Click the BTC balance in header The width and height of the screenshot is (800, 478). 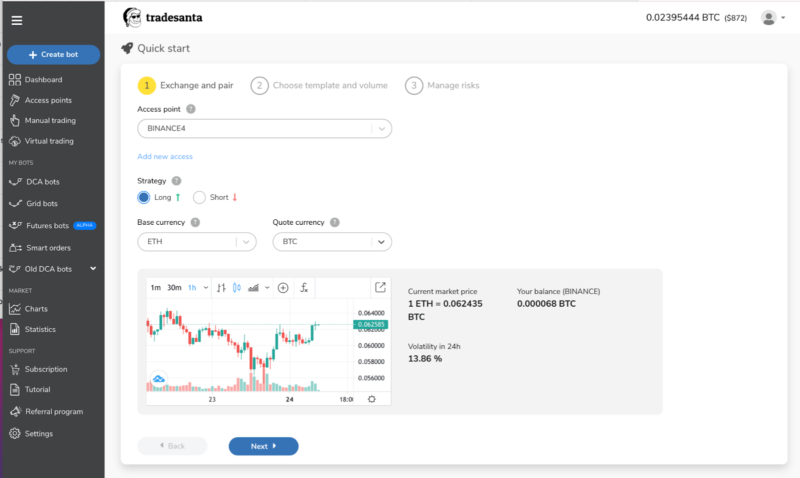click(696, 18)
